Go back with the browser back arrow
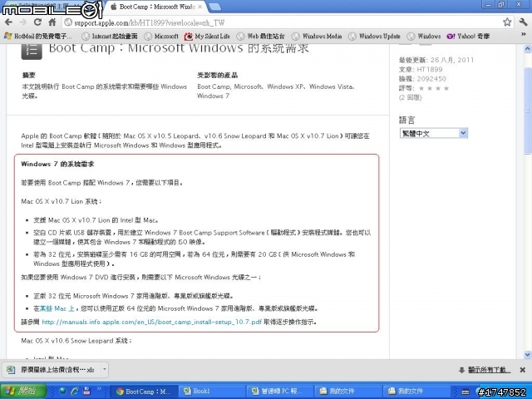 point(8,22)
